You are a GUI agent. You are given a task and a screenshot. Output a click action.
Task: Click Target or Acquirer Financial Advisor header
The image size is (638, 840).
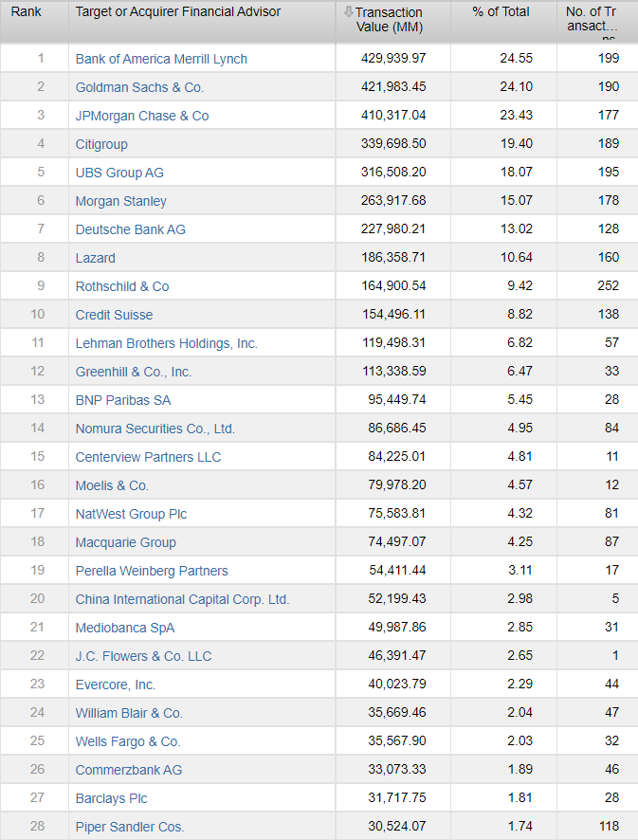pos(178,12)
